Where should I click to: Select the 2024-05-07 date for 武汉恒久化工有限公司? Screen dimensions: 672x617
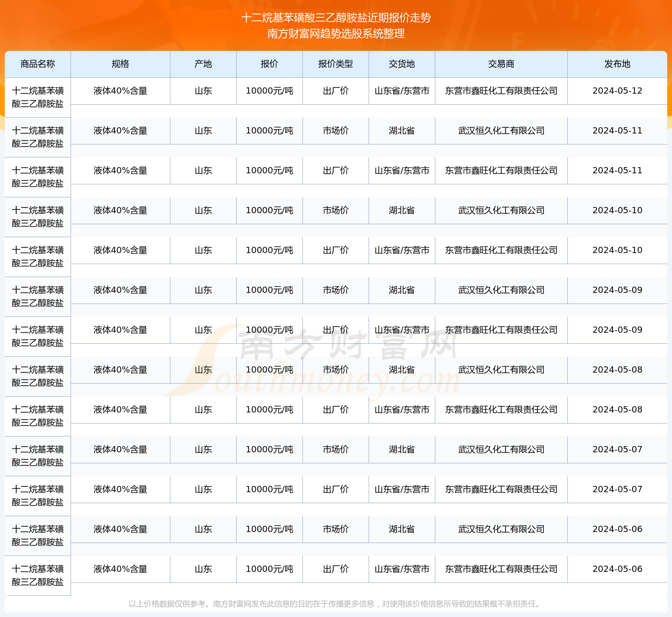coord(618,449)
